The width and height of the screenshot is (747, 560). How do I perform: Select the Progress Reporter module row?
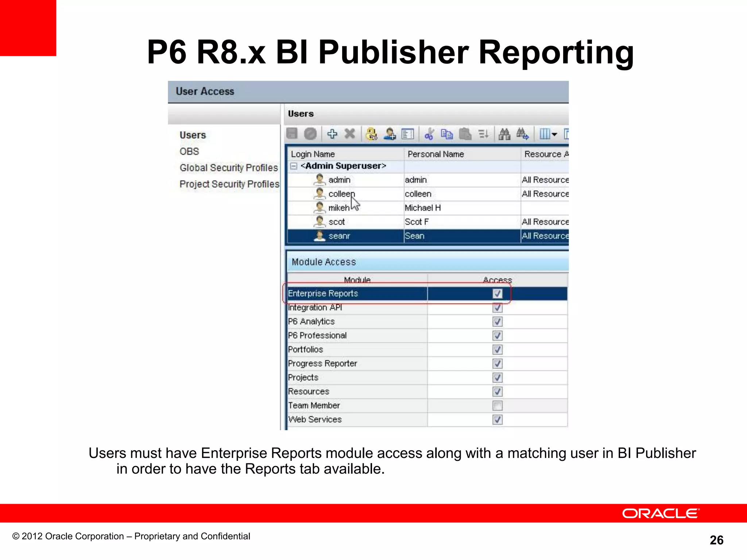point(427,363)
